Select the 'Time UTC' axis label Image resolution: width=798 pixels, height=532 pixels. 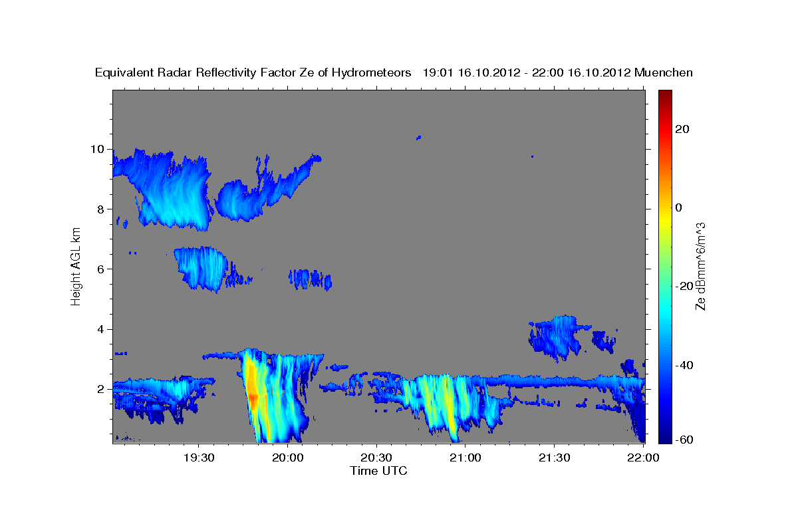[x=378, y=471]
